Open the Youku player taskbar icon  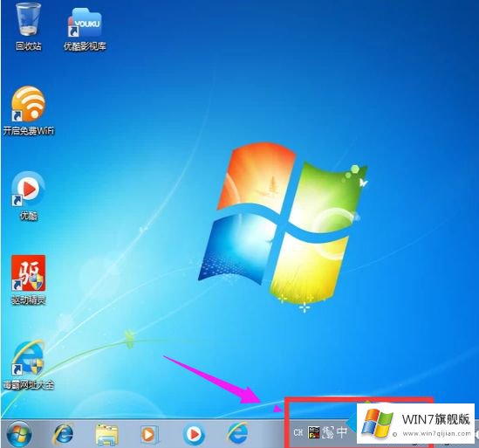coord(194,434)
